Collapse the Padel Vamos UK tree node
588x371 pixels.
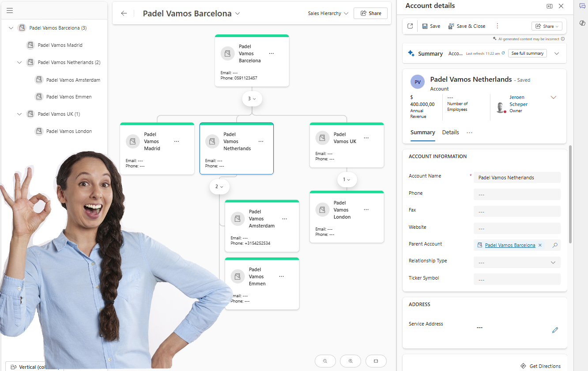click(x=19, y=114)
